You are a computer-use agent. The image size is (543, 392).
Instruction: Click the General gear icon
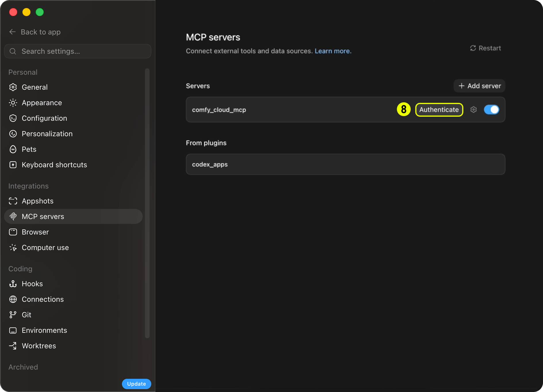click(x=13, y=87)
